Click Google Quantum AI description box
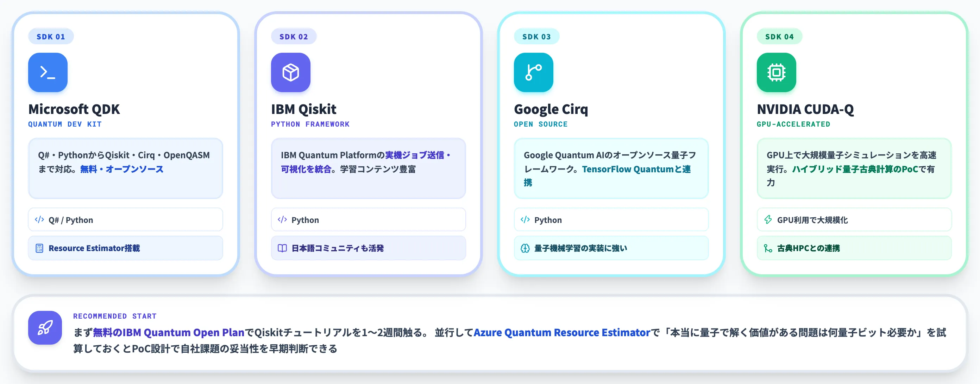 pyautogui.click(x=611, y=168)
